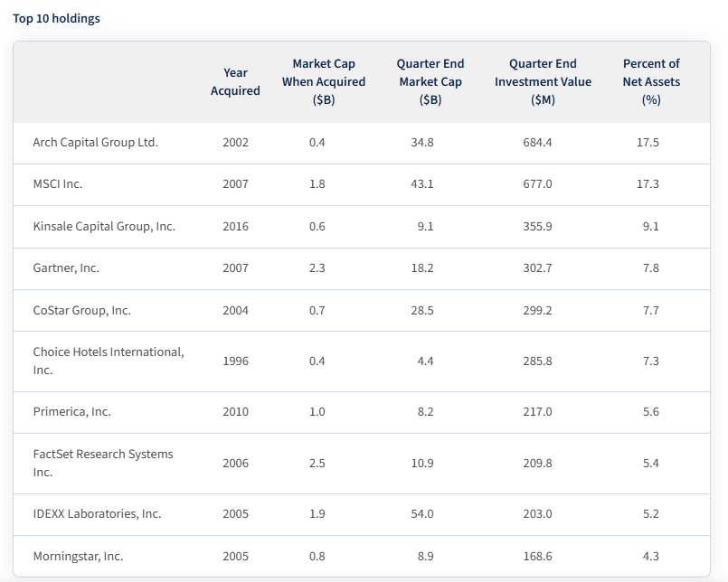Click the 1.8 acquired market cap for MSCI
The height and width of the screenshot is (582, 728).
[x=317, y=184]
